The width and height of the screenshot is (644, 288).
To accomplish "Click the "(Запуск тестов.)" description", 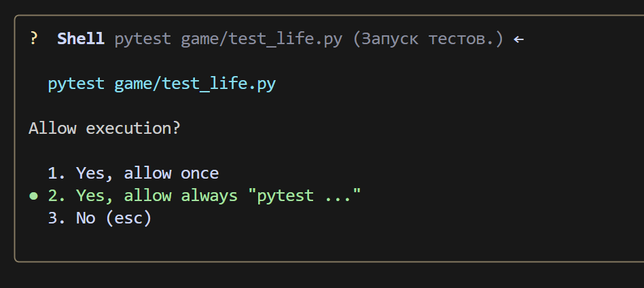I will click(x=428, y=39).
